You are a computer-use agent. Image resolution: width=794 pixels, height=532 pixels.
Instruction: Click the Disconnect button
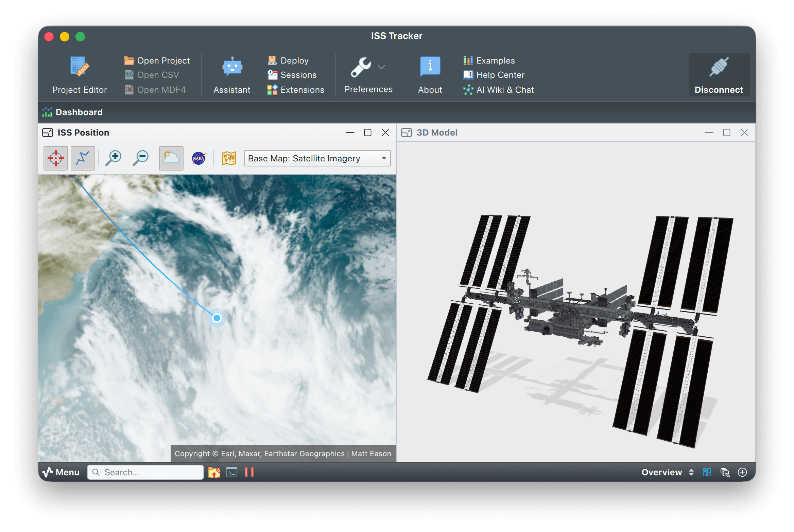click(x=719, y=75)
